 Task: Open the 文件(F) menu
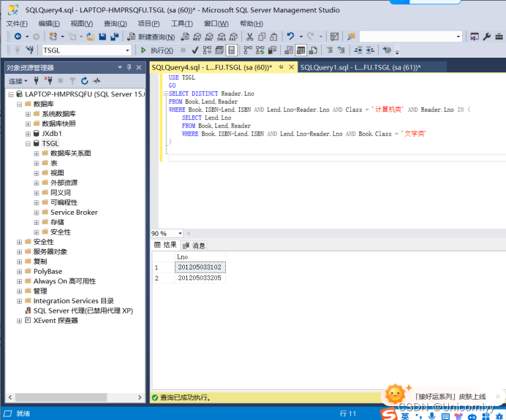coord(17,23)
